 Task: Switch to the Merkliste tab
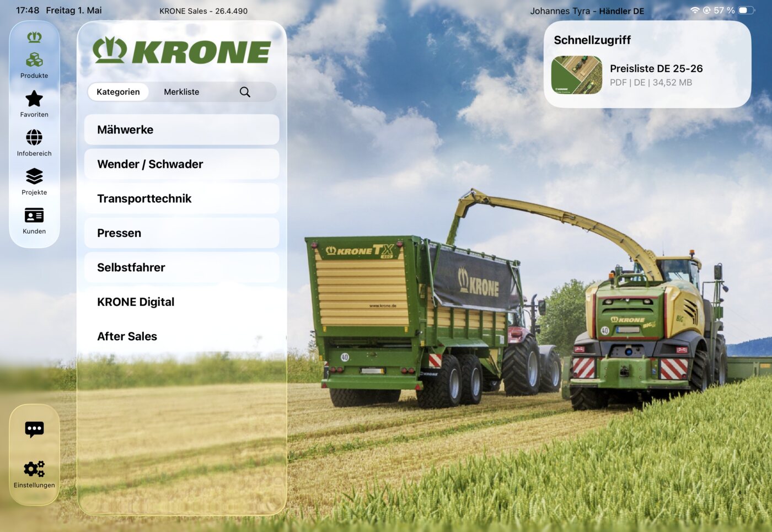[181, 92]
